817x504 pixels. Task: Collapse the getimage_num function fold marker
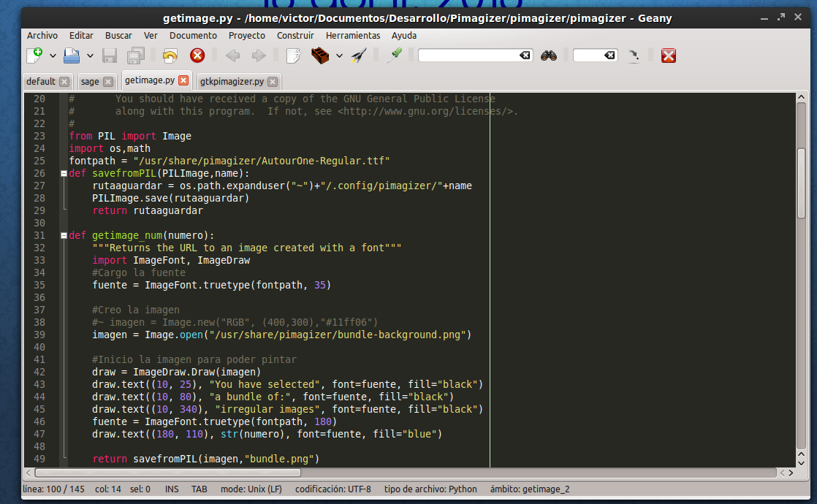[64, 236]
